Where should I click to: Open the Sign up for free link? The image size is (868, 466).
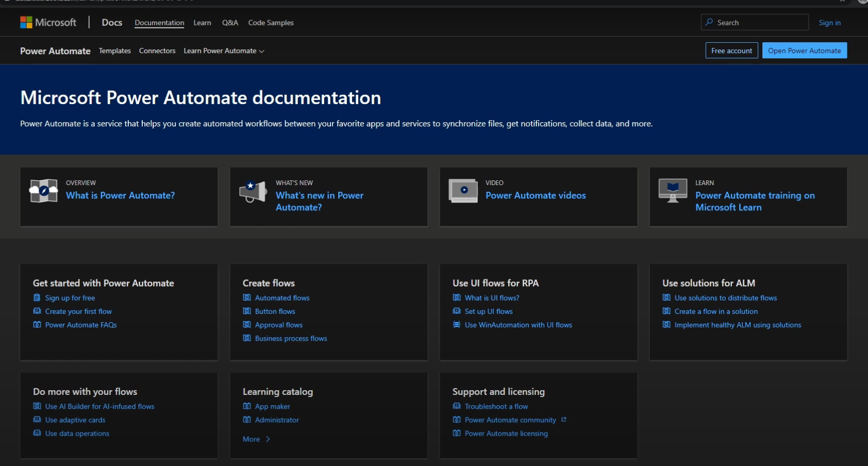pyautogui.click(x=70, y=298)
